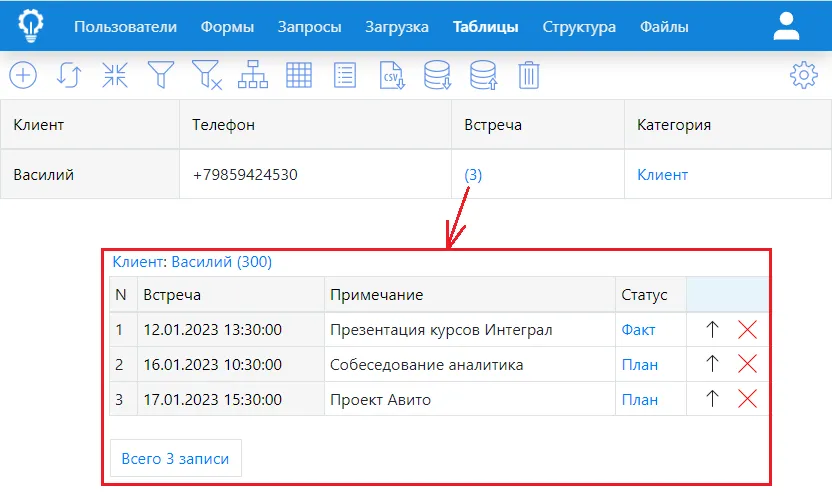
Task: Move up the Проект Авито row
Action: [712, 399]
